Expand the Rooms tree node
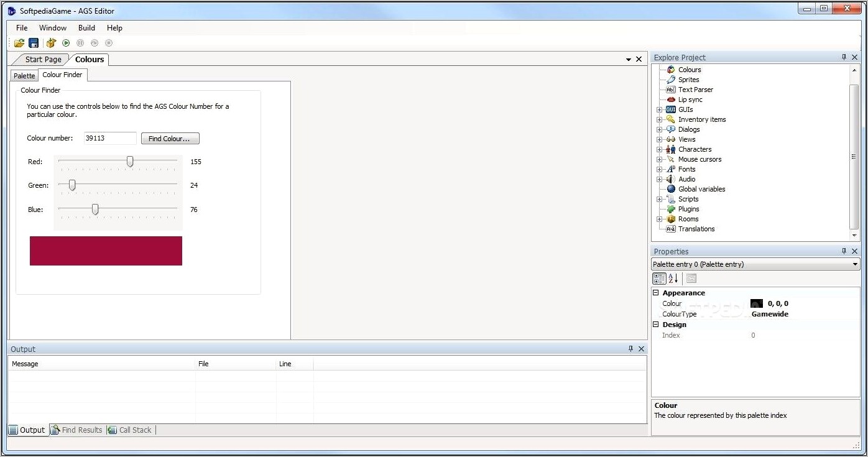 tap(659, 219)
